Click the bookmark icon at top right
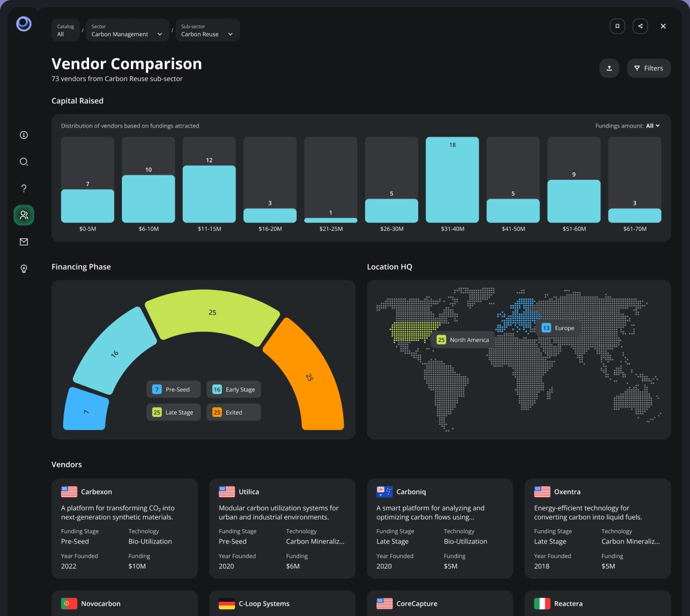This screenshot has width=690, height=616. tap(617, 26)
